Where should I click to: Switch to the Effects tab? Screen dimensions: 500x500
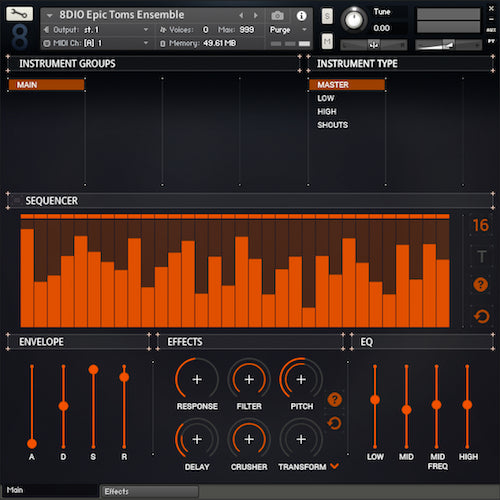pyautogui.click(x=149, y=491)
